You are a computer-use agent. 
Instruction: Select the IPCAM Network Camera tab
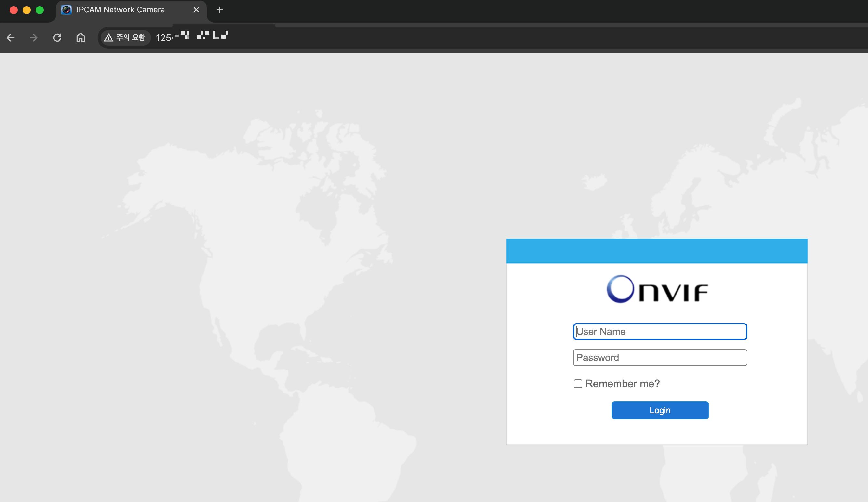click(x=131, y=10)
